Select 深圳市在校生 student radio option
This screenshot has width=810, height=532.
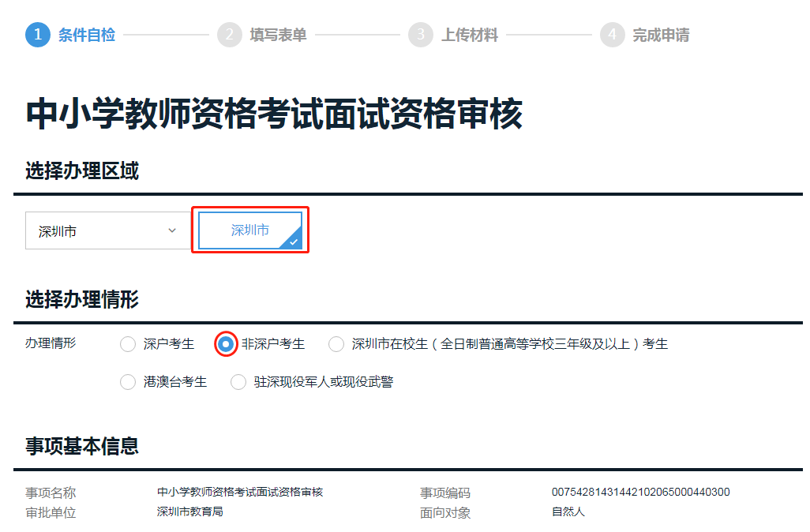pos(336,344)
